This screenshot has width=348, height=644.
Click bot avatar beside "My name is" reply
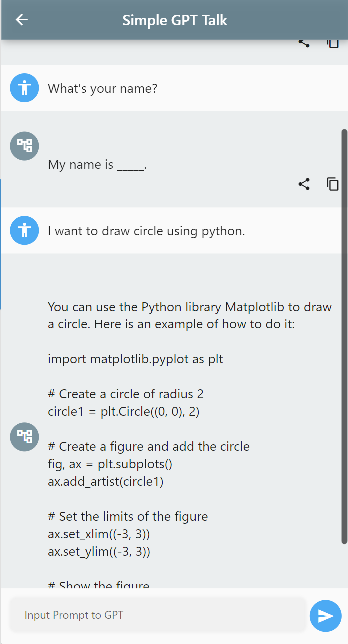click(24, 146)
